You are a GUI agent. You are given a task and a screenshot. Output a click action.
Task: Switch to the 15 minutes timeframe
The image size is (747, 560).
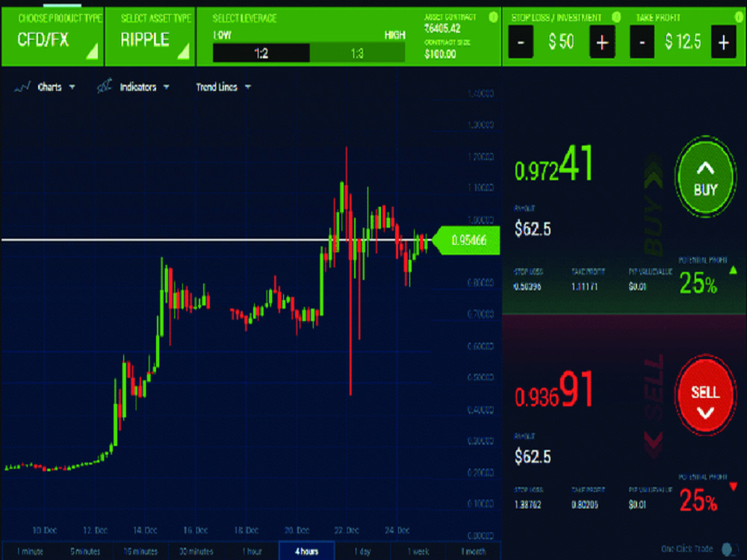click(140, 552)
